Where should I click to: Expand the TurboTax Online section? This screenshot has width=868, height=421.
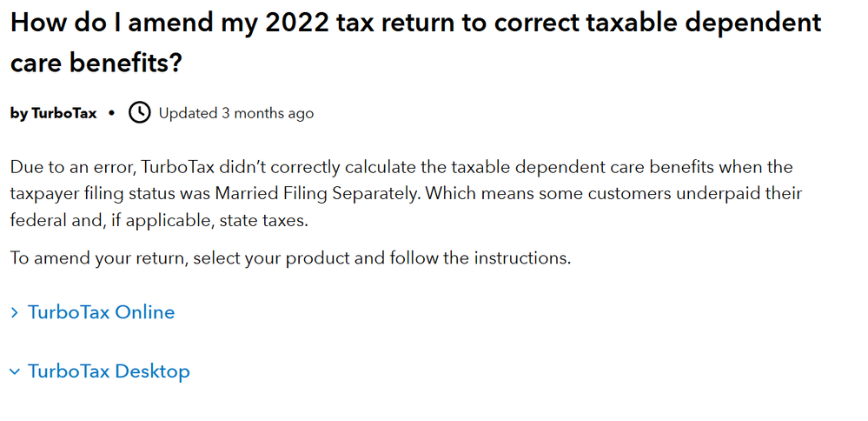(x=92, y=312)
